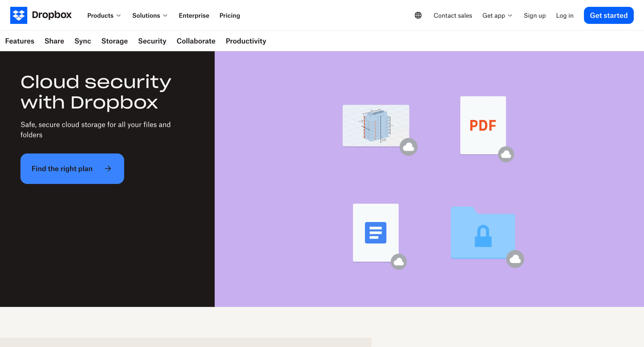Screen dimensions: 644x347
Task: Go to Collaborate section tab
Action: [196, 41]
